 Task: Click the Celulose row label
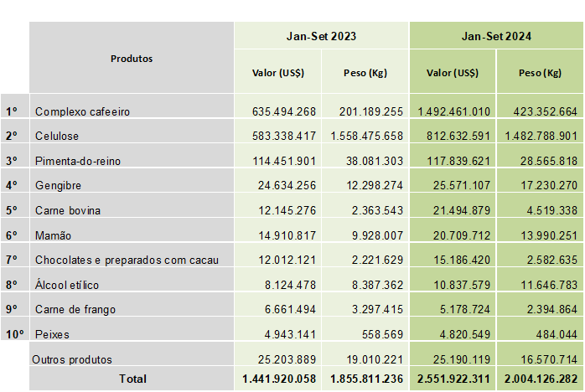point(57,135)
